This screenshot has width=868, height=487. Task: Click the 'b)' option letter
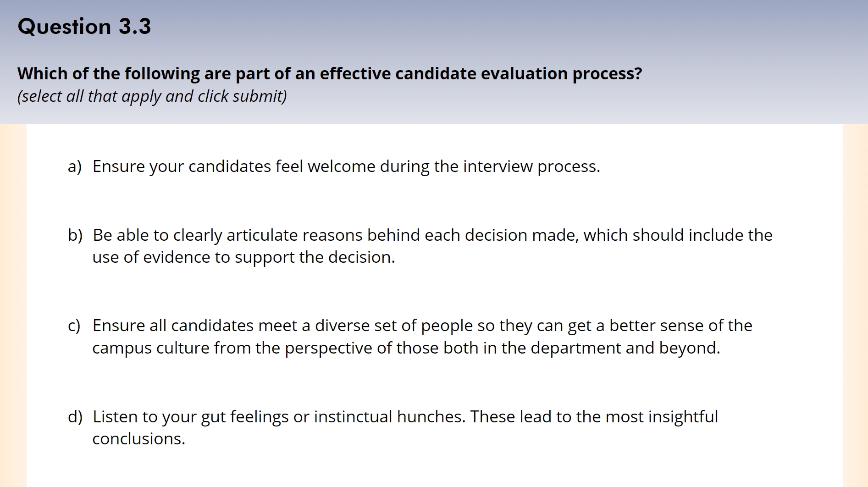75,235
